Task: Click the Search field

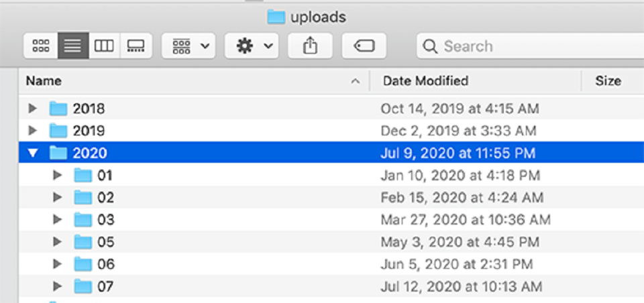Action: [530, 46]
